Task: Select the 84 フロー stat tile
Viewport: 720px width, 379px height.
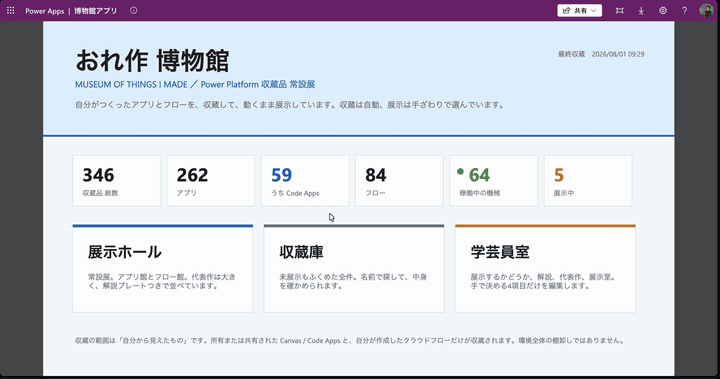Action: [399, 181]
